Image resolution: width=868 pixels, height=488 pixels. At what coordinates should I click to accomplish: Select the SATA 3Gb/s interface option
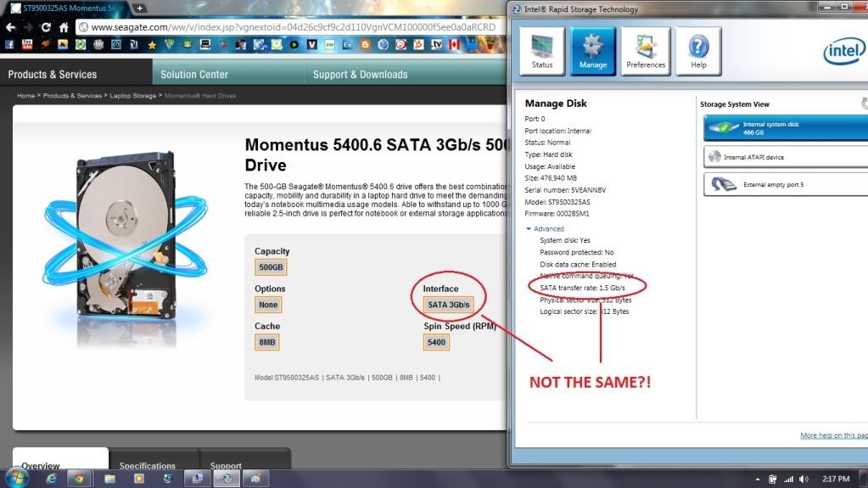[x=448, y=305]
